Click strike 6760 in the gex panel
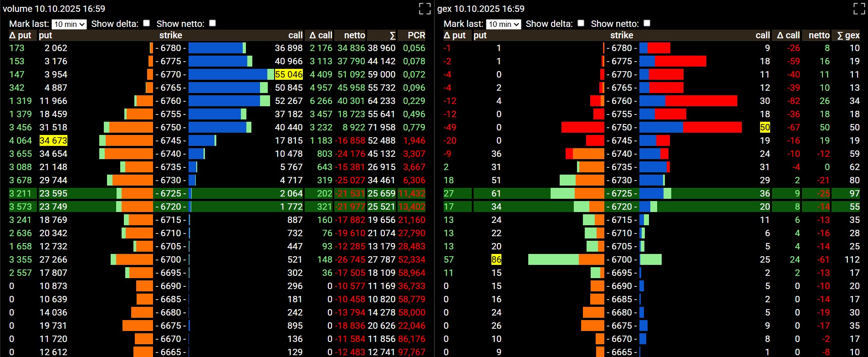The image size is (868, 357). point(622,101)
